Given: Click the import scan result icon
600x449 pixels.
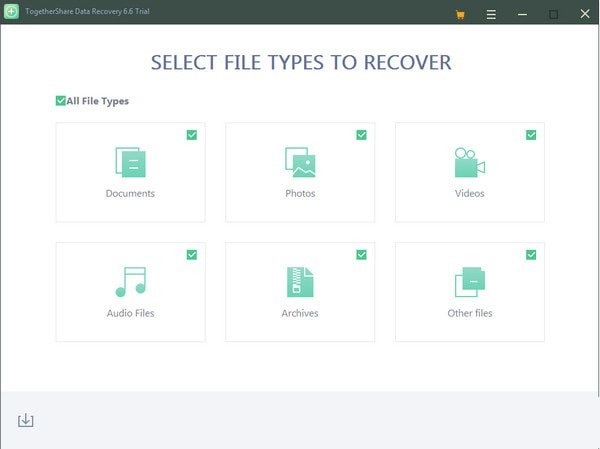Looking at the screenshot, I should coord(26,420).
